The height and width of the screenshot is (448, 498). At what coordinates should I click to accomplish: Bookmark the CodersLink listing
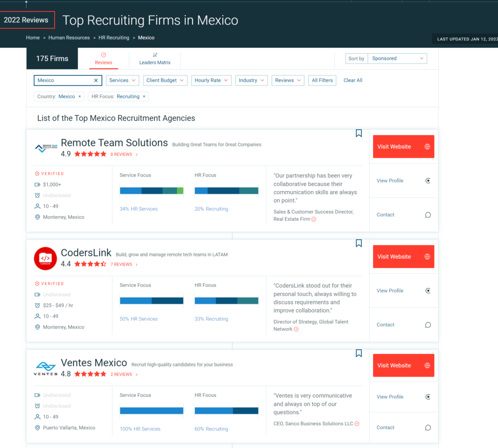tap(358, 243)
